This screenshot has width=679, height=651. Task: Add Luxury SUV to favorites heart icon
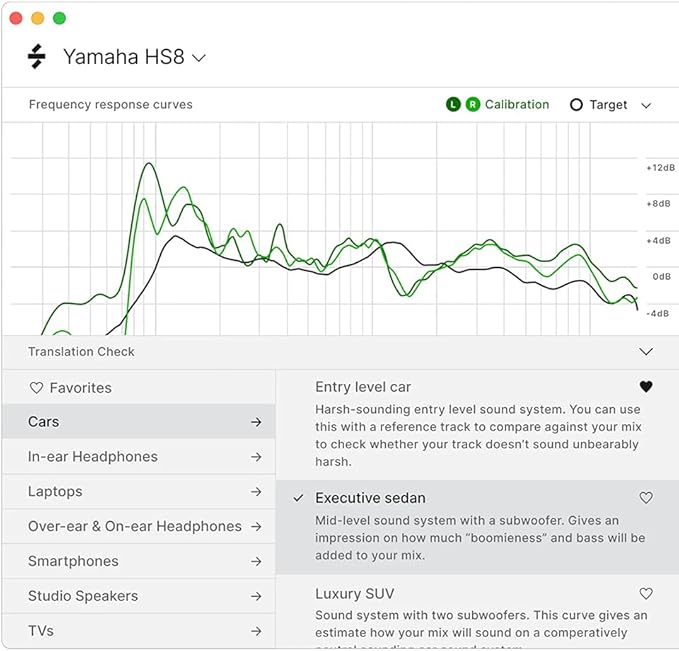coord(646,594)
